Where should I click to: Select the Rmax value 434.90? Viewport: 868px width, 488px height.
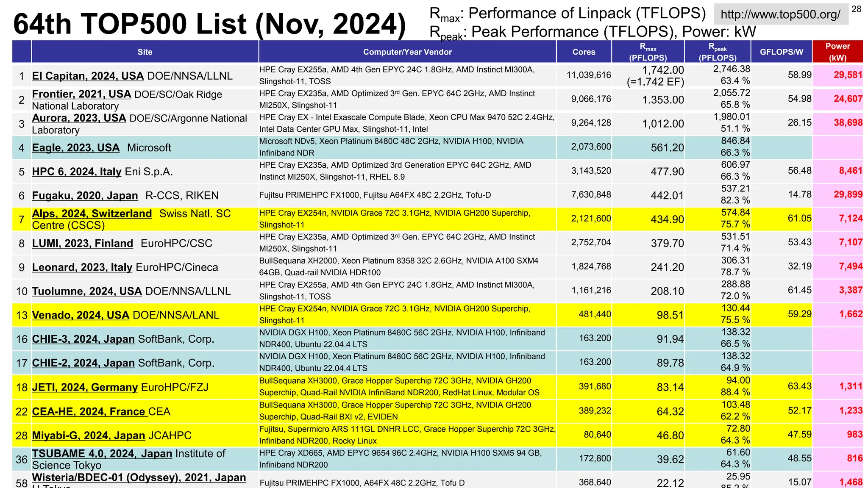tap(668, 219)
